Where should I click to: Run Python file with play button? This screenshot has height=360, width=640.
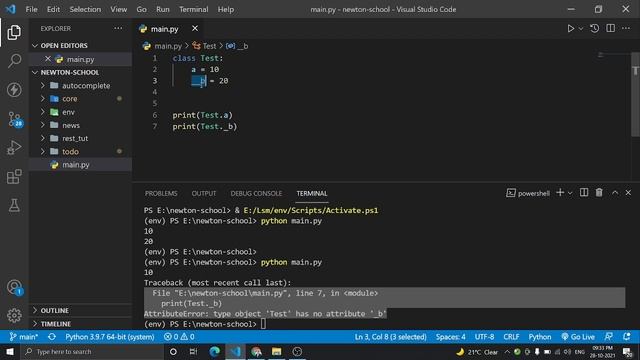click(571, 29)
